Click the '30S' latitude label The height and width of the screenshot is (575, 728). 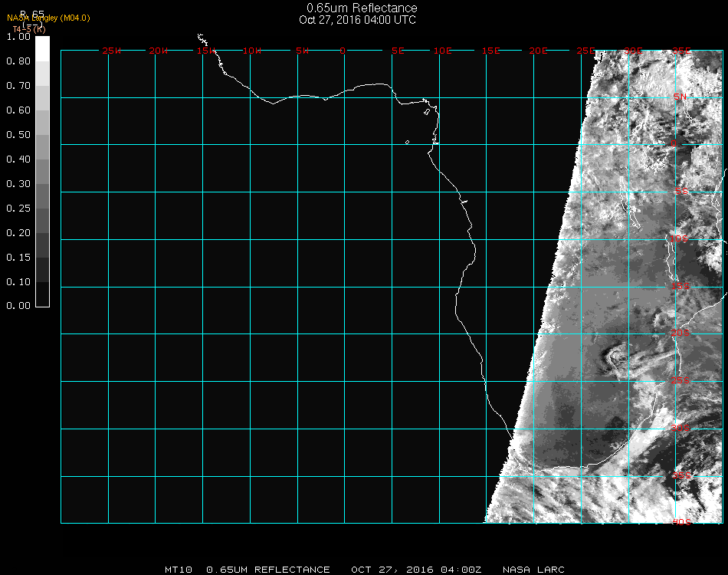coord(680,429)
